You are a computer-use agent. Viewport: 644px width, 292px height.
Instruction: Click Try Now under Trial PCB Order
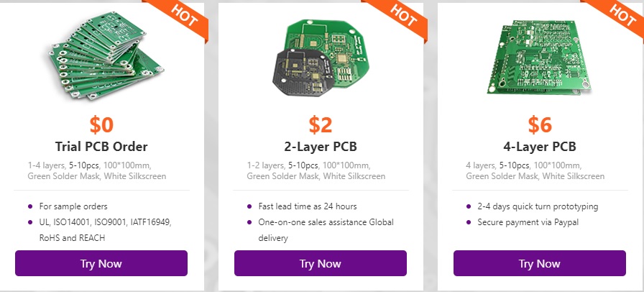pyautogui.click(x=101, y=263)
